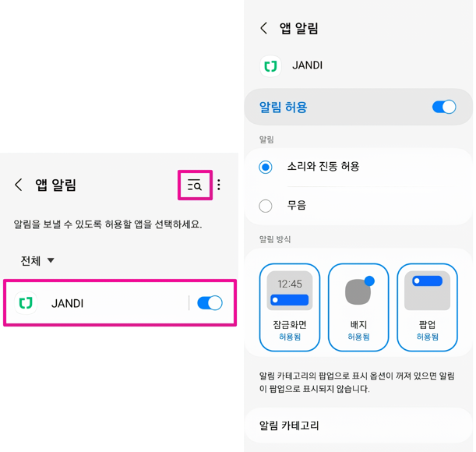Tap back arrow in left app notifications panel
476x452 pixels.
[19, 185]
